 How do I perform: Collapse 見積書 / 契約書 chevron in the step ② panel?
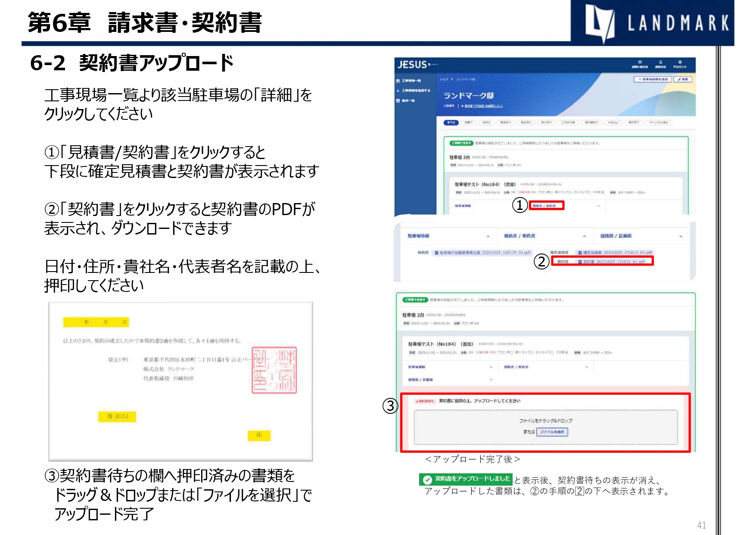click(585, 236)
